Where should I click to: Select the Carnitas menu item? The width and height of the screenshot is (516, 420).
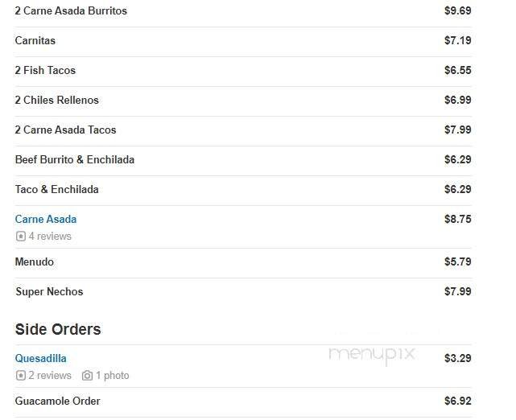click(x=35, y=41)
